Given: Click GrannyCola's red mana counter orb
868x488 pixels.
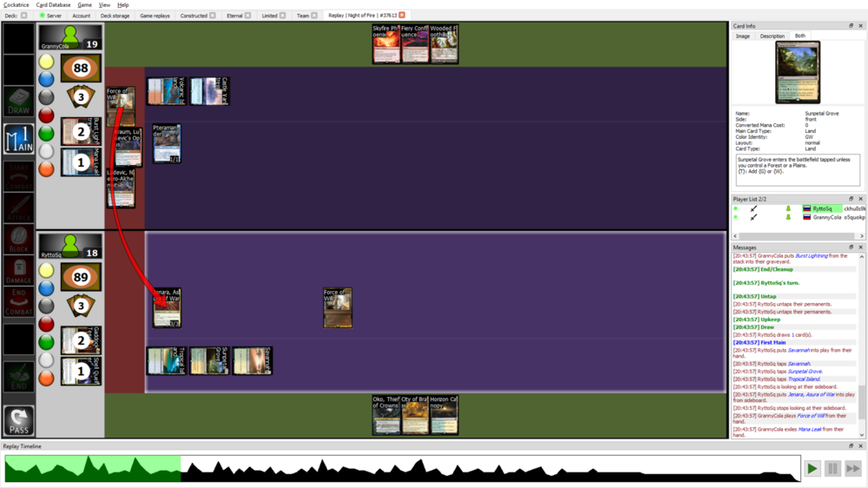Looking at the screenshot, I should point(46,115).
